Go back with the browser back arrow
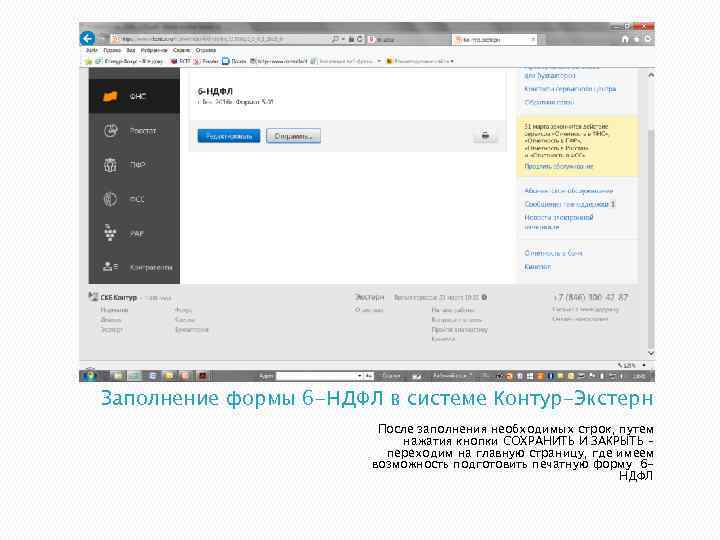The width and height of the screenshot is (720, 540). (x=87, y=39)
